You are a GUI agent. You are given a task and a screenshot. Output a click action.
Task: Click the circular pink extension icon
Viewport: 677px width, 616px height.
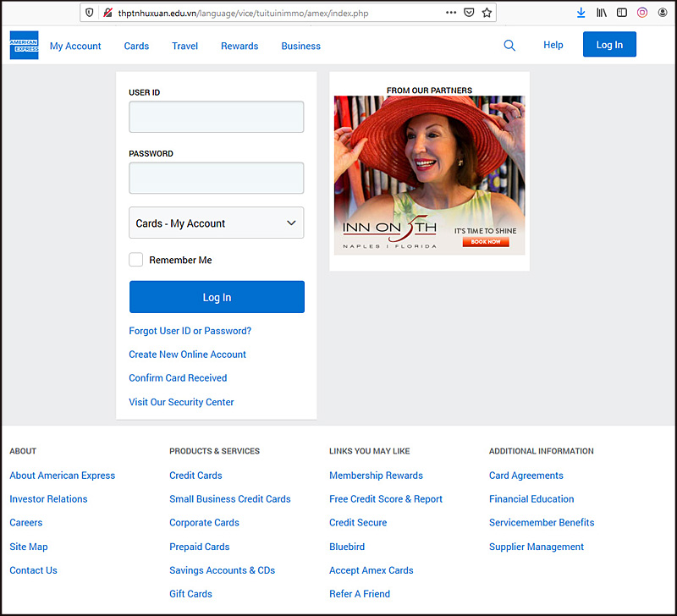coord(642,13)
